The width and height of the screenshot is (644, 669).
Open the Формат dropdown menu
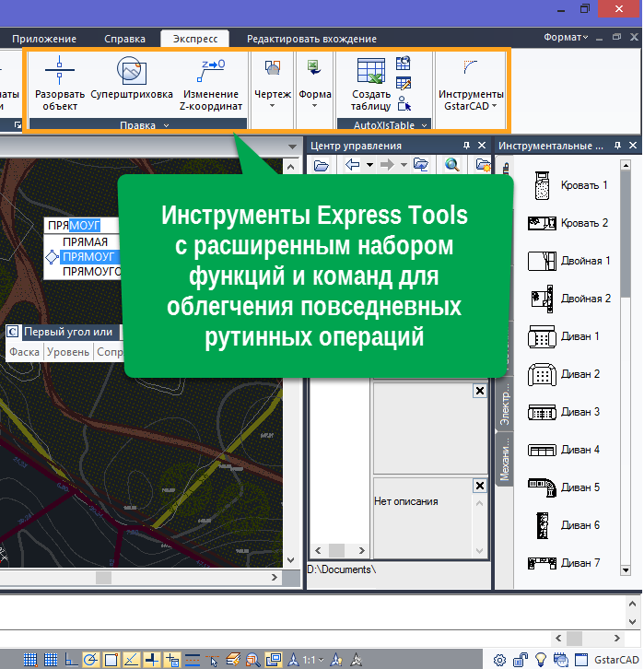click(566, 38)
